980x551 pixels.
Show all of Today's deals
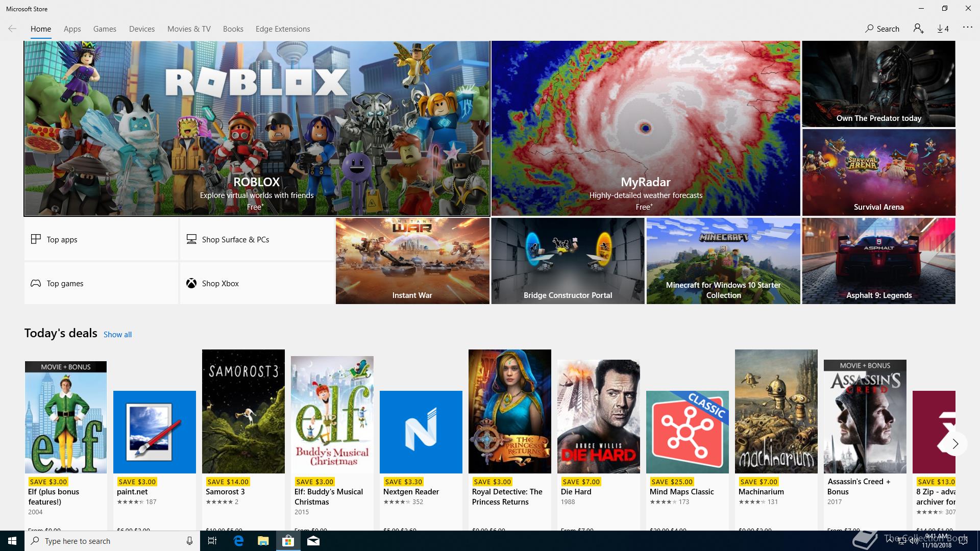[x=117, y=335]
